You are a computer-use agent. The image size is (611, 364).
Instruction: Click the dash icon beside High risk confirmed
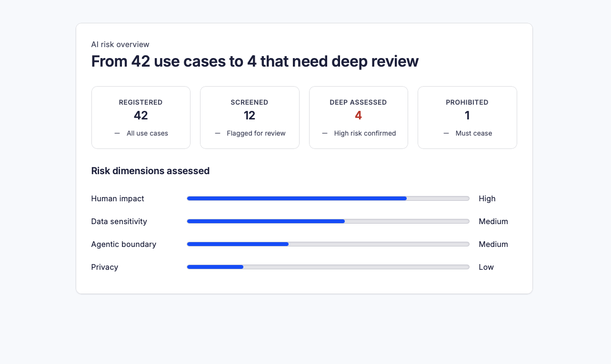click(325, 133)
